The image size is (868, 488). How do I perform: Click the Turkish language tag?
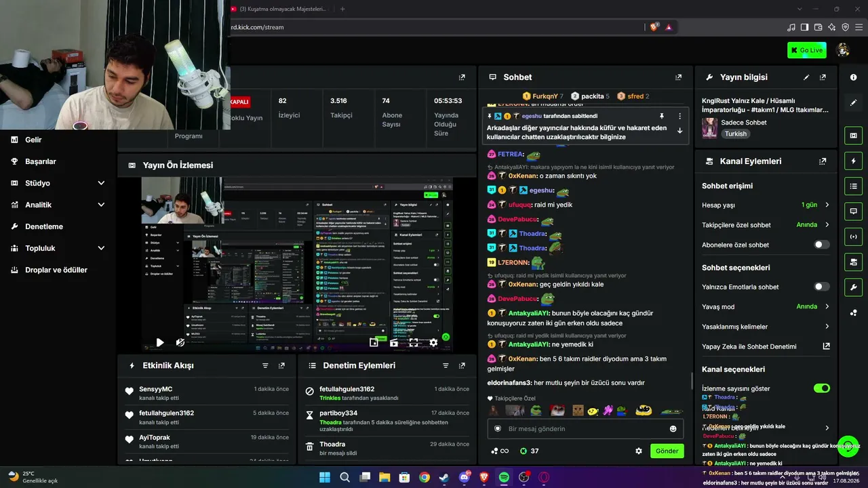[x=736, y=134]
